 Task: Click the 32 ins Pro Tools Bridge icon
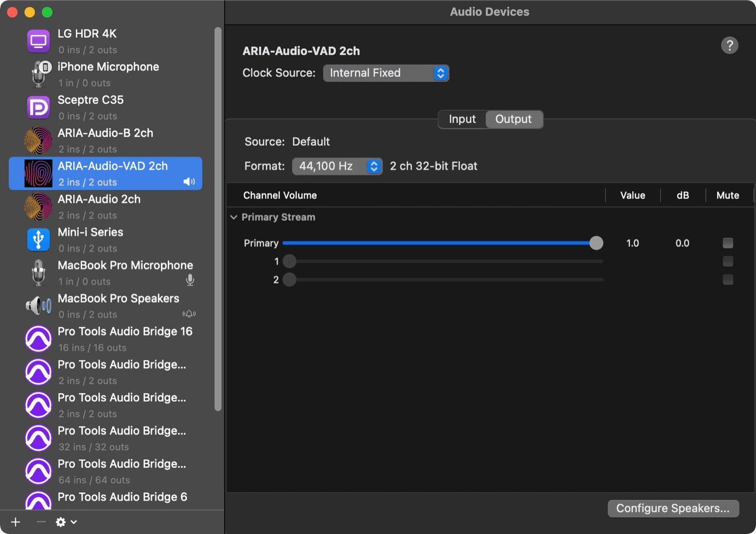(38, 438)
